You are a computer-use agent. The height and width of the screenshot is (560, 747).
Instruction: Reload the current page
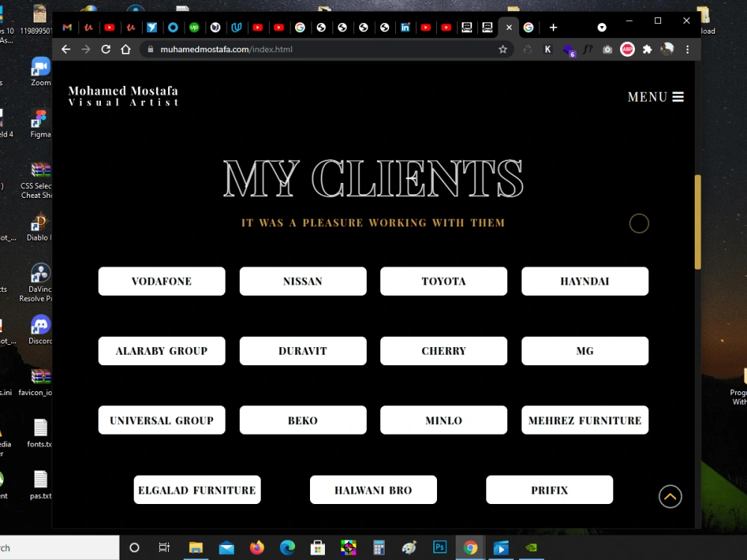pos(106,49)
